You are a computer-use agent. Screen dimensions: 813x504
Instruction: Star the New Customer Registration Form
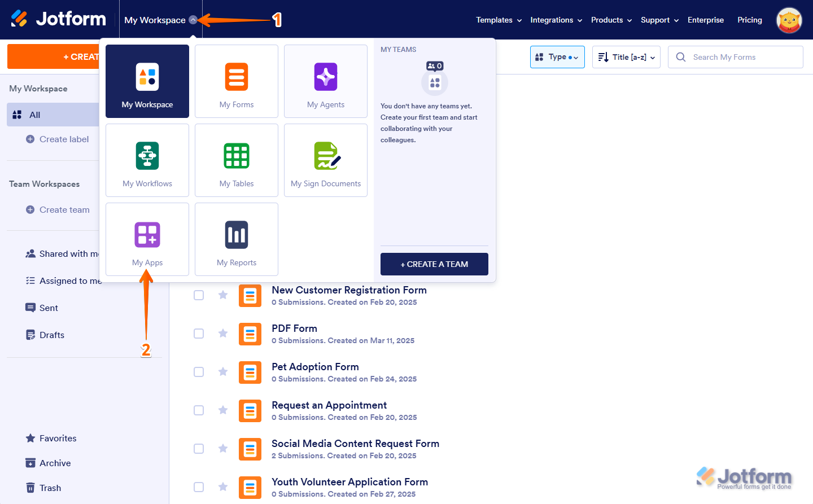point(223,295)
